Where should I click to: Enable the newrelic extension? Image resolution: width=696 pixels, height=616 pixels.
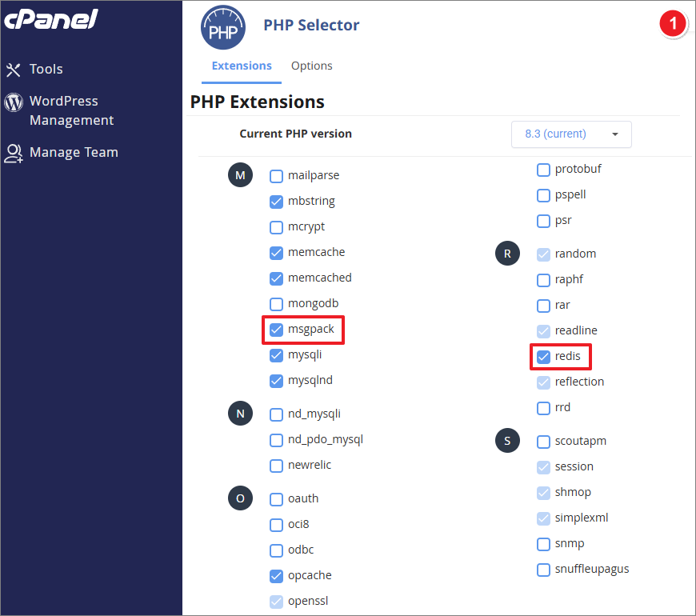[x=276, y=465]
